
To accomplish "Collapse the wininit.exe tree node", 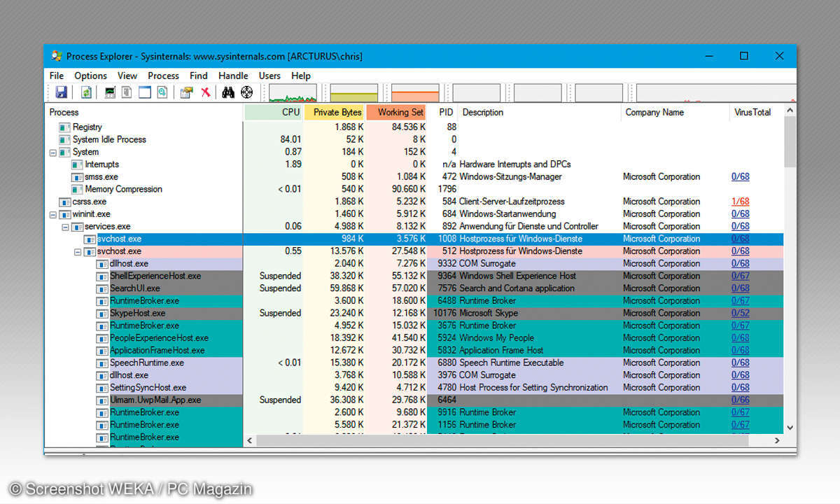I will click(x=52, y=214).
